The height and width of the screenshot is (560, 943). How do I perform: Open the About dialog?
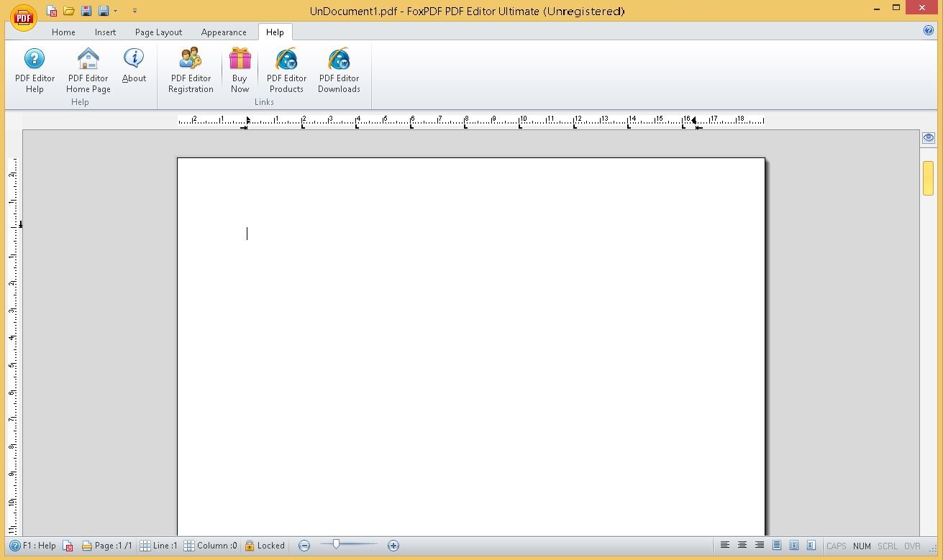(134, 67)
